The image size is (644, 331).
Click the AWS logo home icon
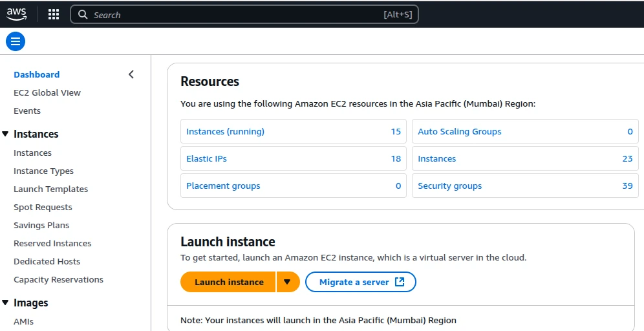(x=16, y=14)
